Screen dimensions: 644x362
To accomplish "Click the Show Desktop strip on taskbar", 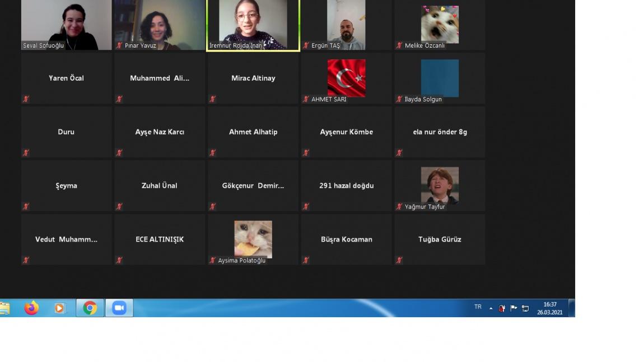I will (x=572, y=308).
